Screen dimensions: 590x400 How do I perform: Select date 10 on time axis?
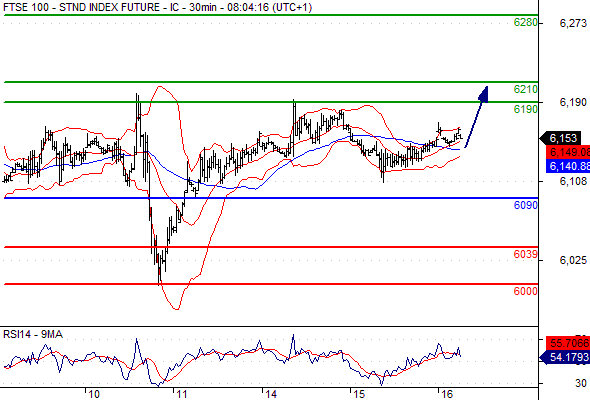click(x=94, y=394)
